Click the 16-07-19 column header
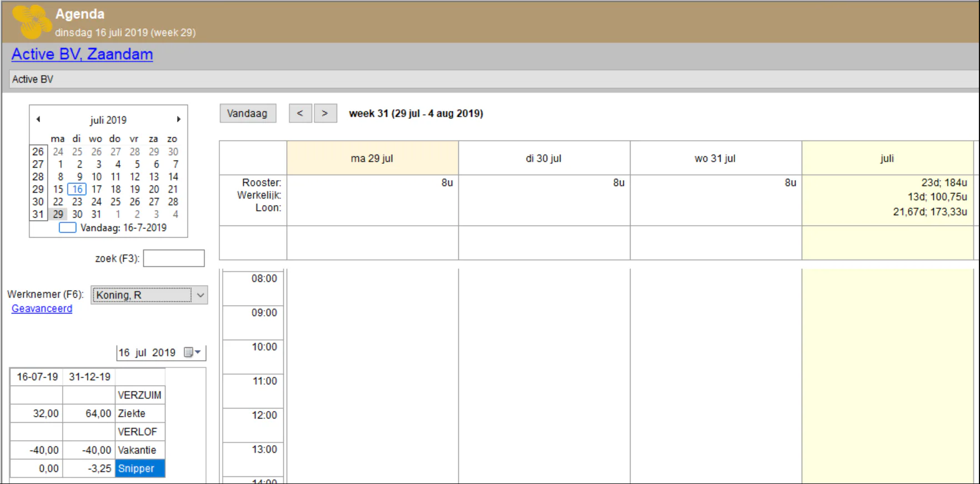This screenshot has height=484, width=980. click(37, 377)
